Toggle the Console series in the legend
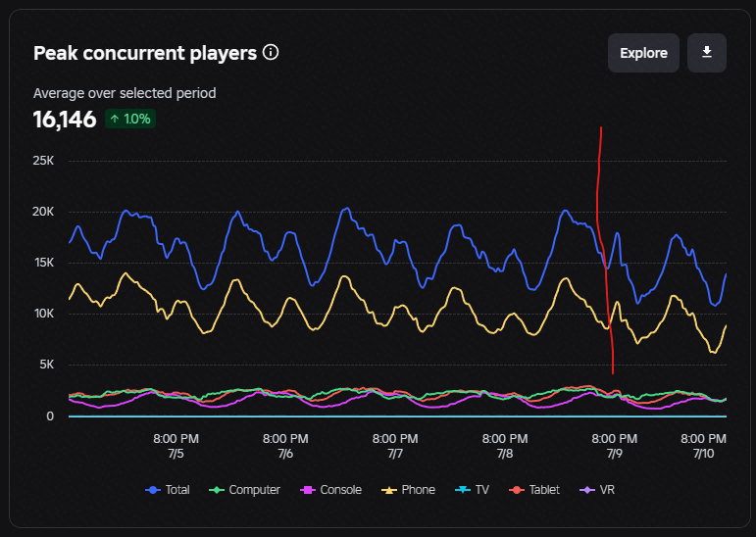Viewport: 756px width, 537px height. point(330,490)
